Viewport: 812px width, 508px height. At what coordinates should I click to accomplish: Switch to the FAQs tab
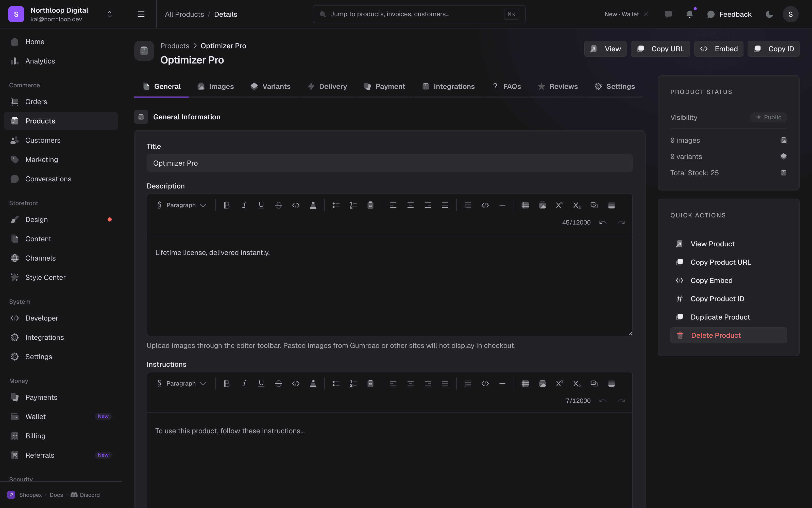[x=506, y=86]
